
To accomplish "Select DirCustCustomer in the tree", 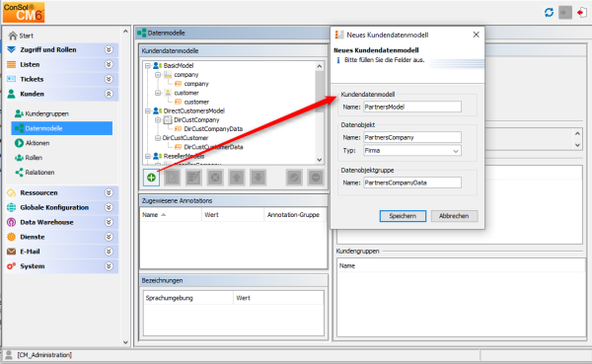I will coord(185,138).
